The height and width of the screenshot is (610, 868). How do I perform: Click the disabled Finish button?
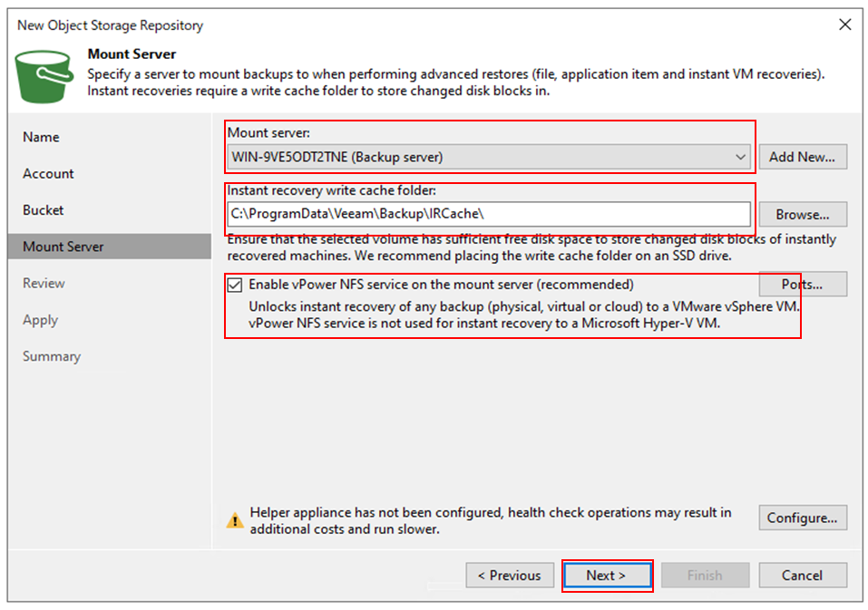pyautogui.click(x=705, y=576)
